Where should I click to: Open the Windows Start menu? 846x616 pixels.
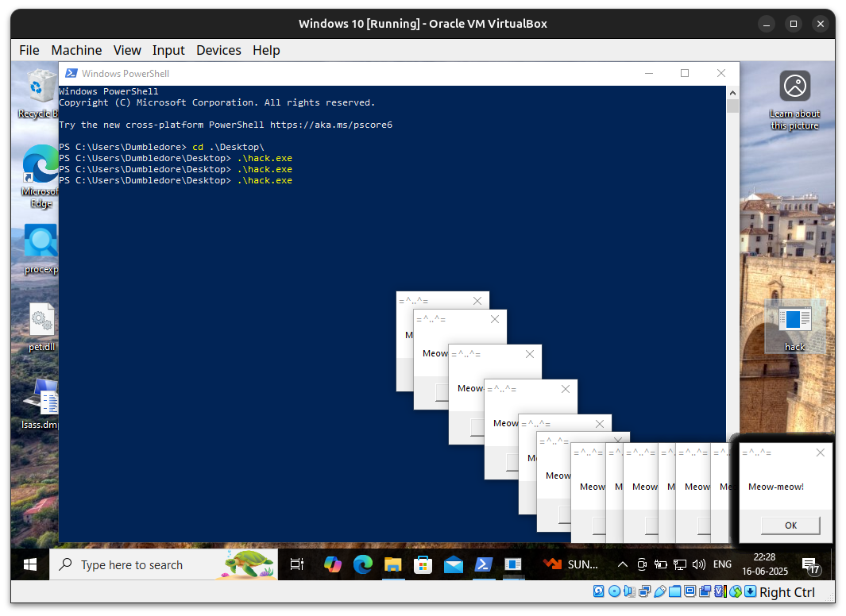[x=30, y=564]
